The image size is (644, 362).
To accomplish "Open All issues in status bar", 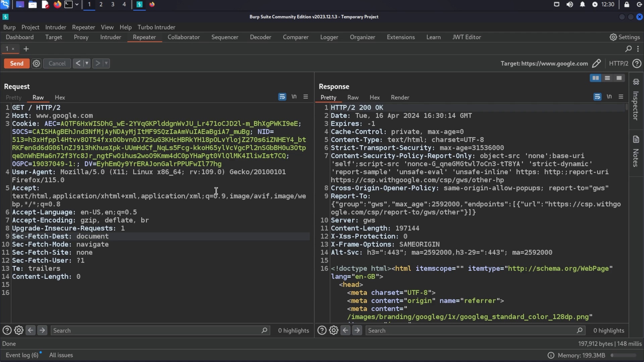I will coord(61,355).
